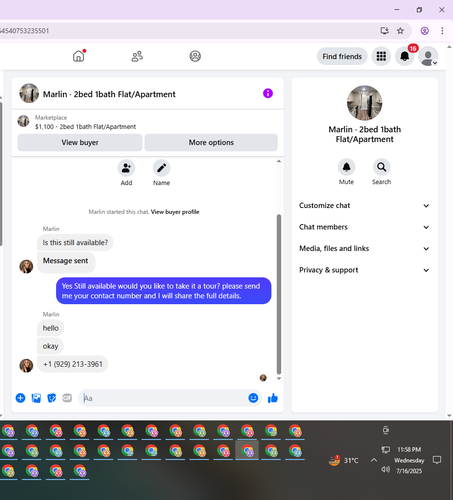453x500 pixels.
Task: Send a thumbs up like
Action: 273,398
